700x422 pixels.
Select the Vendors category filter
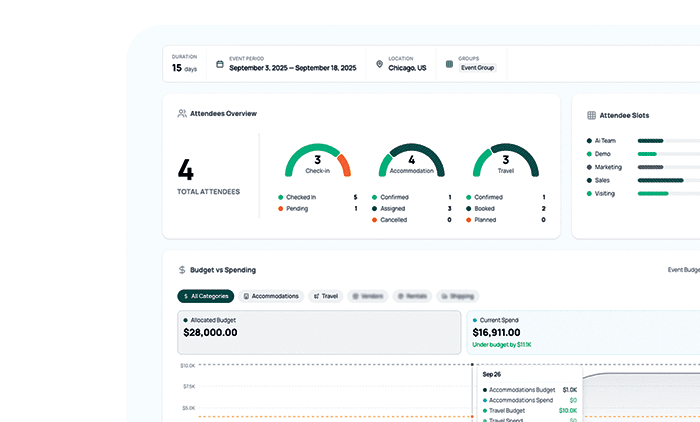[x=368, y=296]
